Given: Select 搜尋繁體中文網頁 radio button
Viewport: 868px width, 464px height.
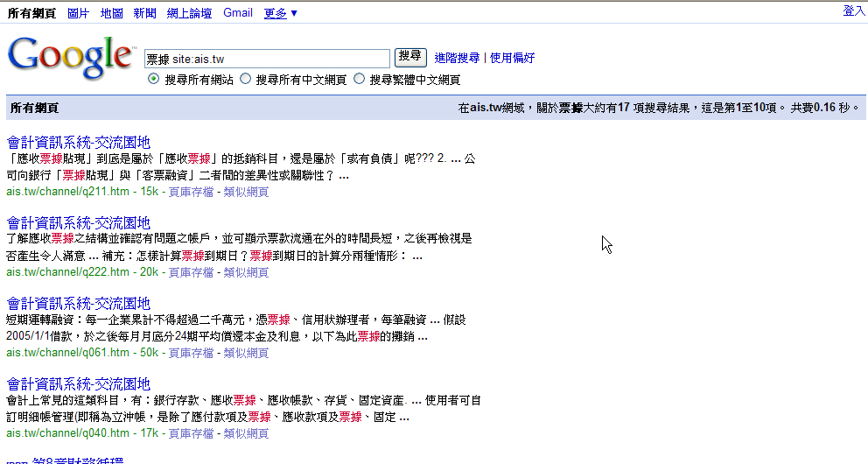Looking at the screenshot, I should pos(360,79).
